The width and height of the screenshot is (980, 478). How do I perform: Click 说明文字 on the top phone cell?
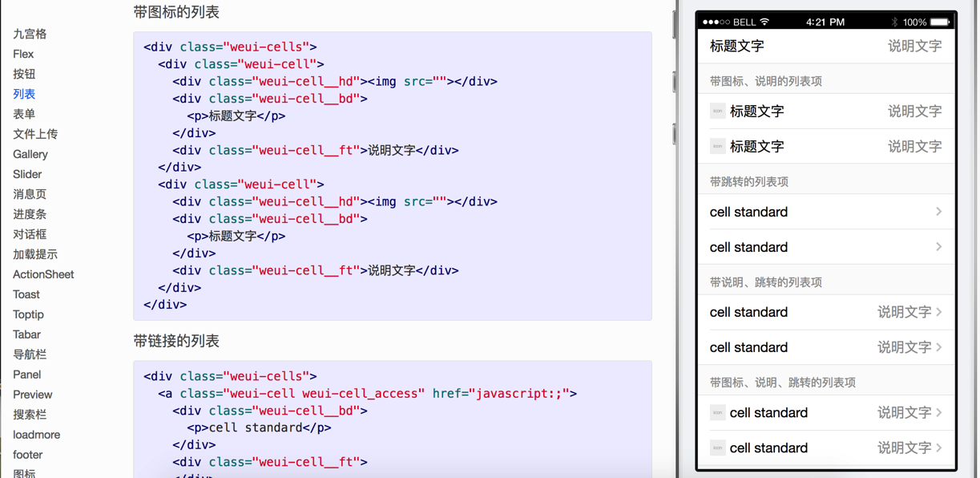[x=914, y=46]
